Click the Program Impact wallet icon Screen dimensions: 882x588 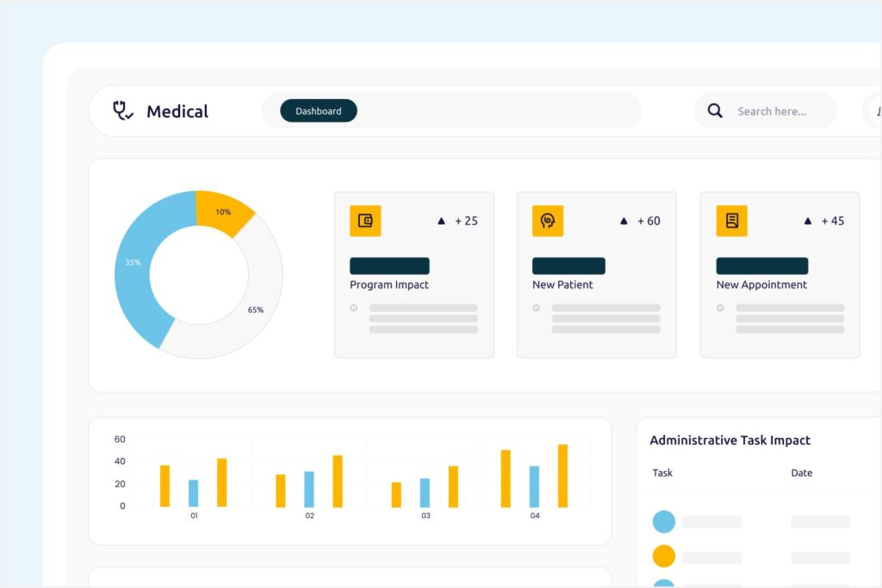coord(365,220)
